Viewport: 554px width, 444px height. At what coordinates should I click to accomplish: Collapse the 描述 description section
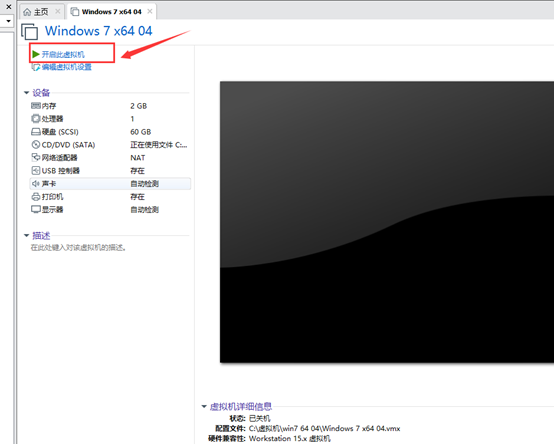(x=26, y=236)
